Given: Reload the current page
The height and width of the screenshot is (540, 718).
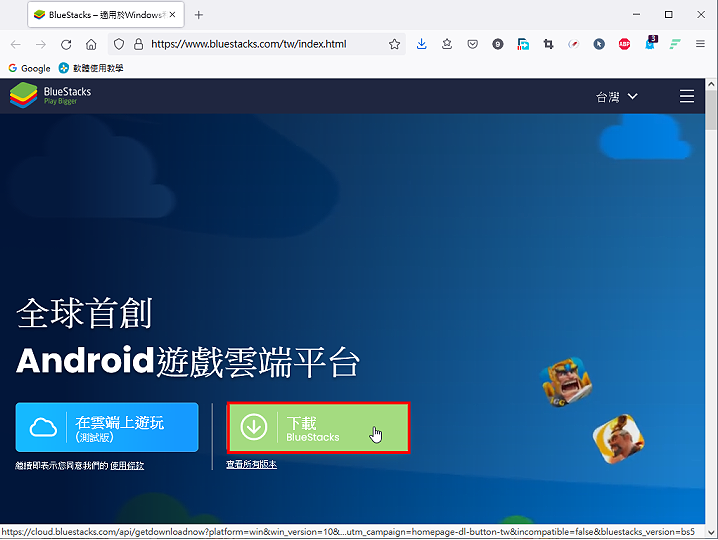Looking at the screenshot, I should coord(66,44).
